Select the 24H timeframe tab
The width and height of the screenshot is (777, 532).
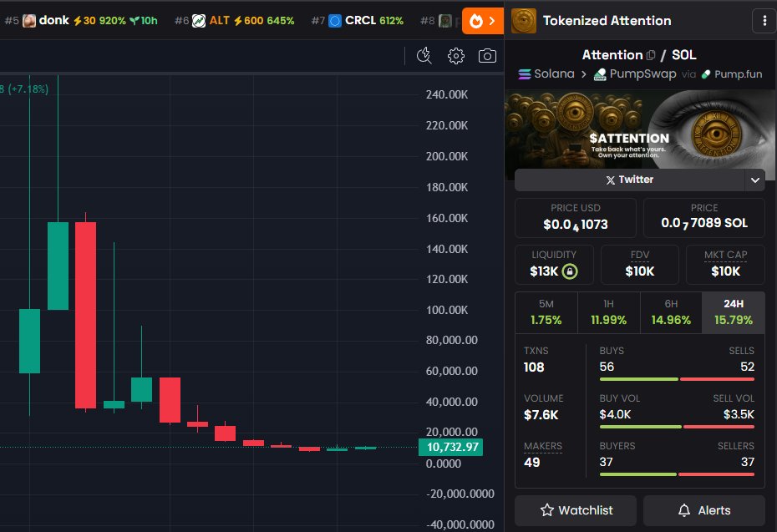pyautogui.click(x=734, y=312)
